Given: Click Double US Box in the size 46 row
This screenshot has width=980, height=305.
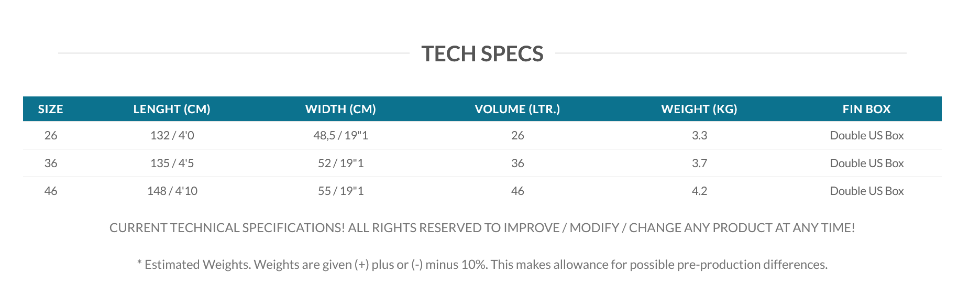Looking at the screenshot, I should pyautogui.click(x=867, y=191).
